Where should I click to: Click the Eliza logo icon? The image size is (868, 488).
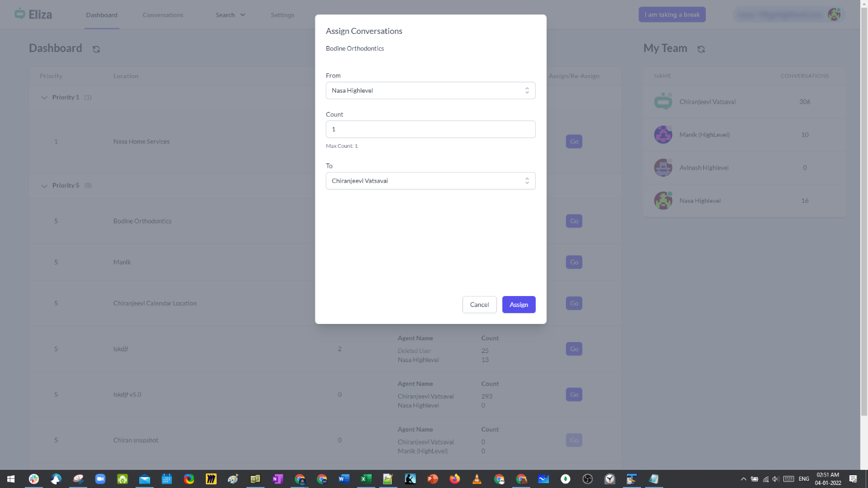click(x=20, y=14)
